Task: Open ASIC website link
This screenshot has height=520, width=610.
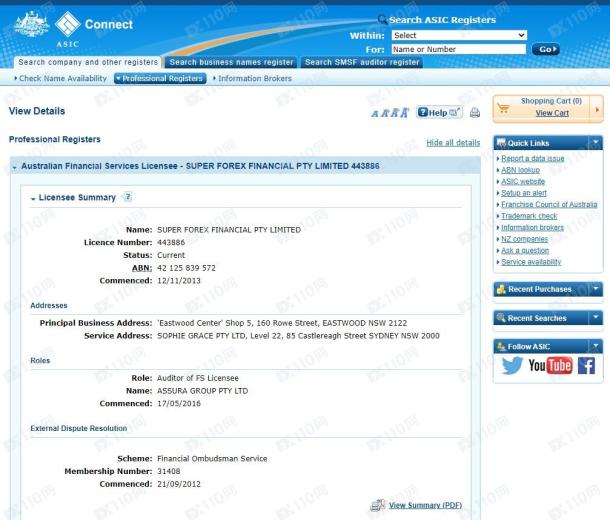Action: coord(523,181)
